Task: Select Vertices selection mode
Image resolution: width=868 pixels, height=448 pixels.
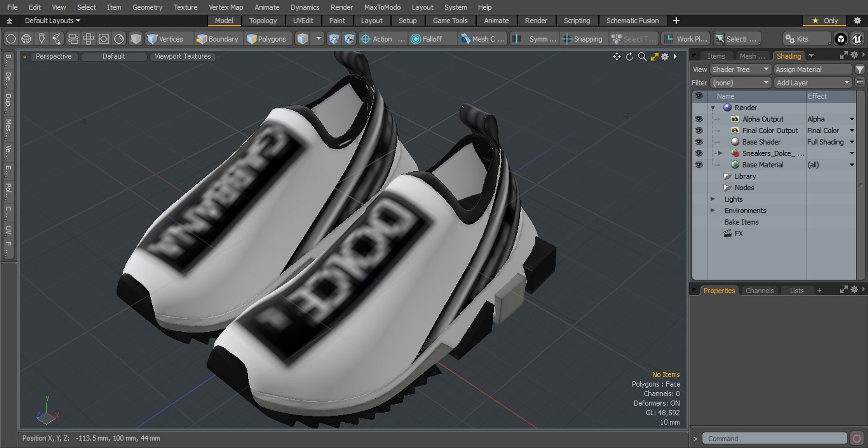Action: [165, 39]
